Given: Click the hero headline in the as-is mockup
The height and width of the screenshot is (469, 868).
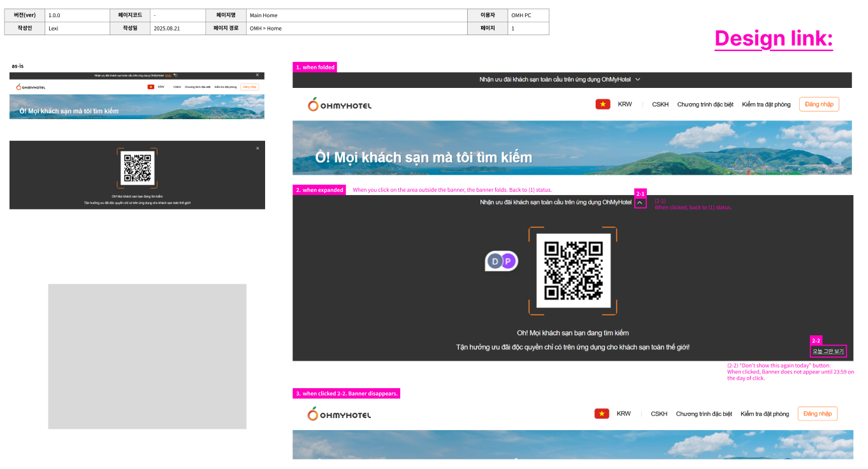Looking at the screenshot, I should [69, 111].
